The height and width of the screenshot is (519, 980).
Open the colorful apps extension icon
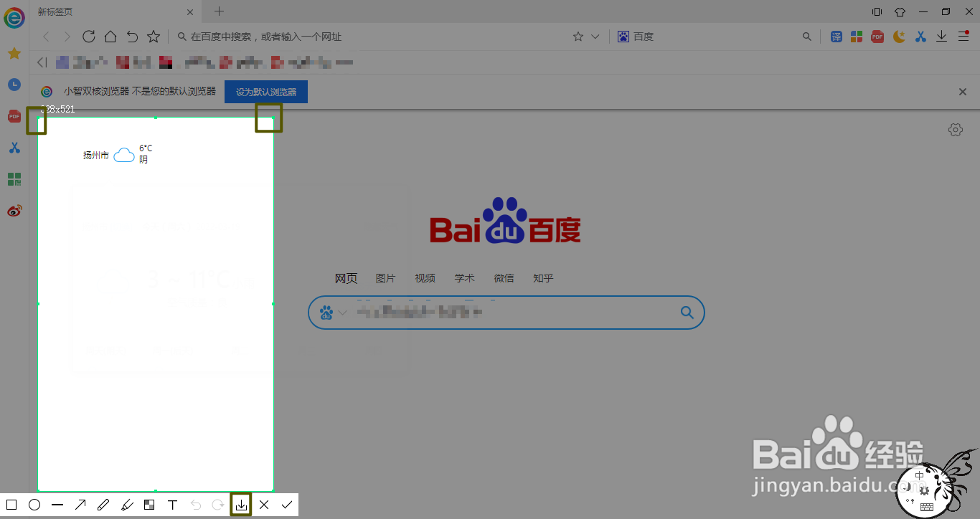point(857,37)
